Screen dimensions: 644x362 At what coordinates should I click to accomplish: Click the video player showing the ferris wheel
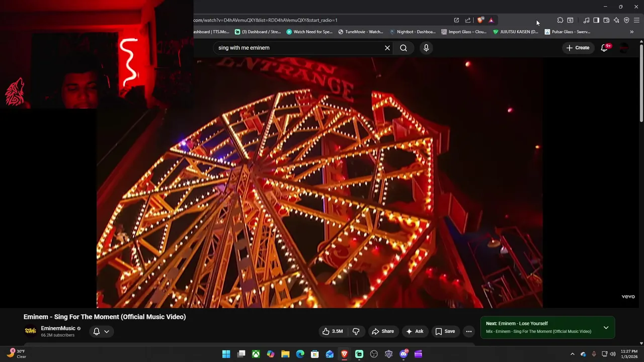tap(319, 182)
